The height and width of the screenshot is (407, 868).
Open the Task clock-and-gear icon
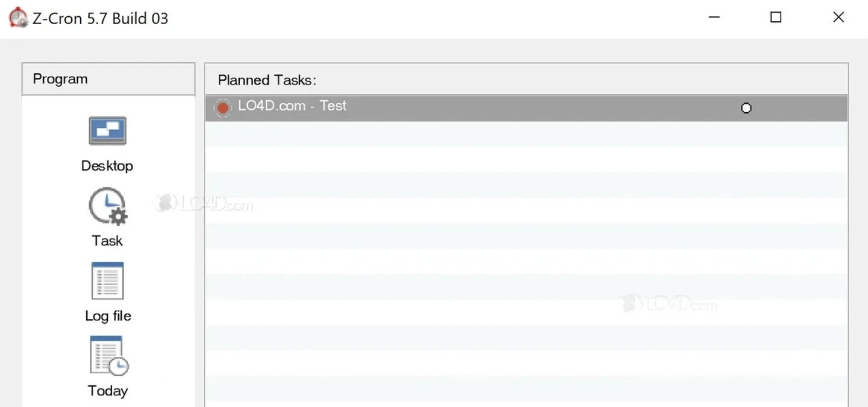[x=108, y=207]
